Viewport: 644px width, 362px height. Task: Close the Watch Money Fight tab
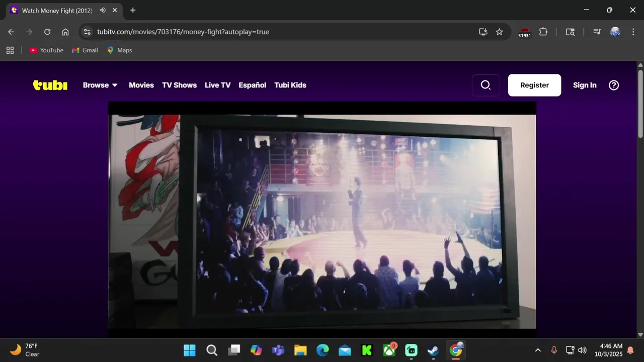click(x=115, y=10)
